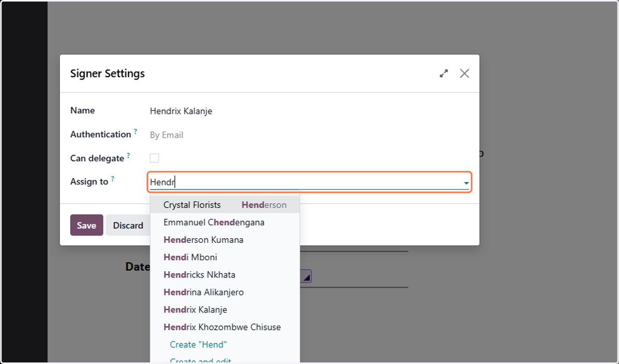
Task: Open the Authentication help tooltip icon
Action: coord(136,132)
